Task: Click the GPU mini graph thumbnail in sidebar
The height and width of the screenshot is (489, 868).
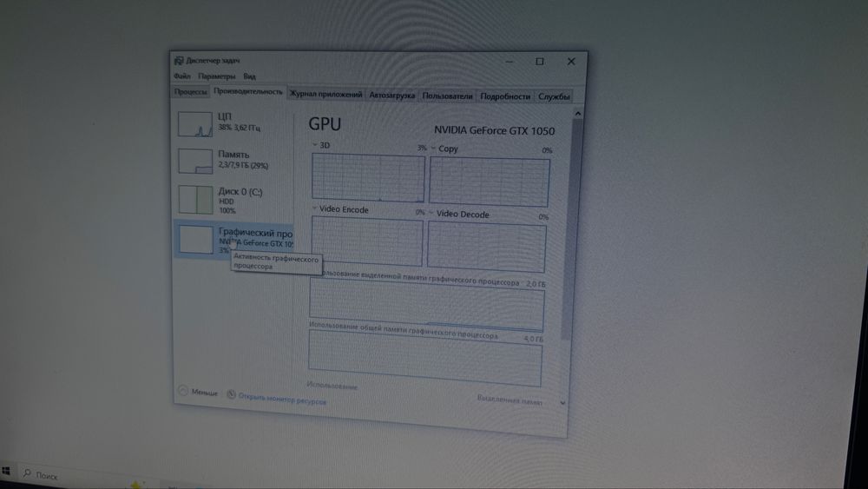Action: [x=196, y=240]
